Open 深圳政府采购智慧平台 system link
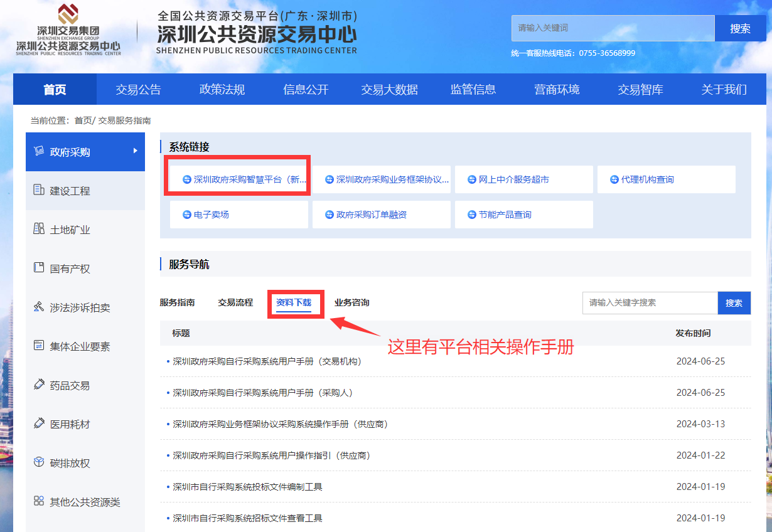The image size is (772, 532). coord(244,179)
